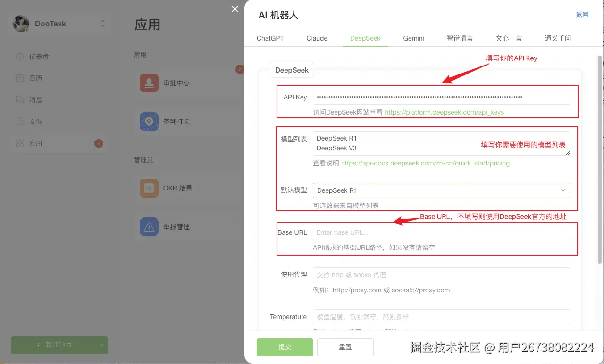Open the api-docs.deepseek.com pricing link
Screen dimensions: 604x364
(425, 163)
